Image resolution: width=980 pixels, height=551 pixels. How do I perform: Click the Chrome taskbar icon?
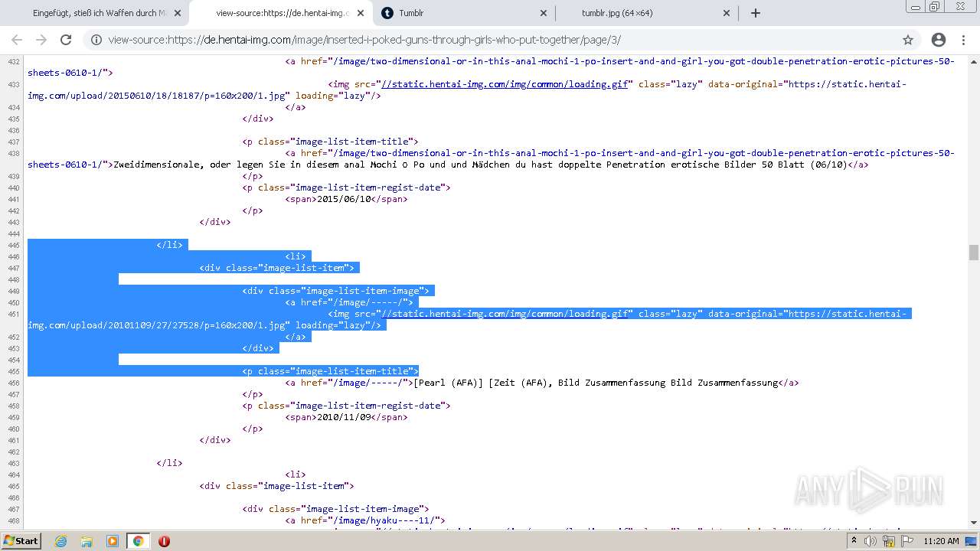pyautogui.click(x=139, y=541)
